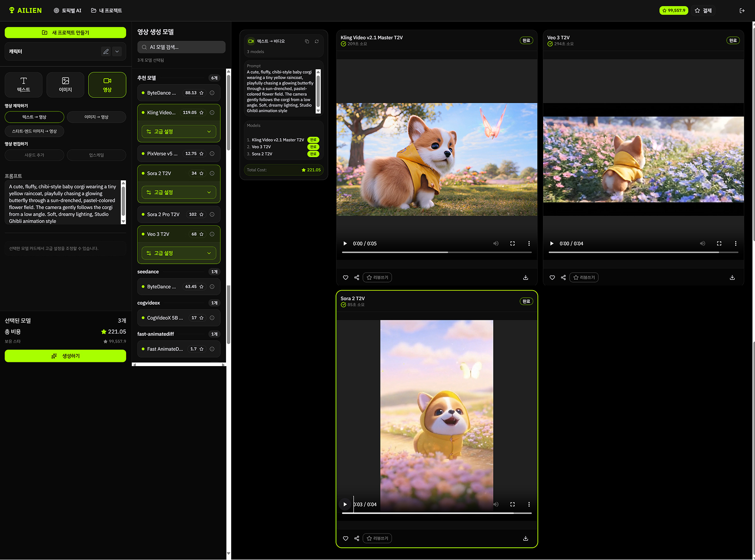Open the 결제 payment button
The width and height of the screenshot is (755, 560).
click(703, 10)
